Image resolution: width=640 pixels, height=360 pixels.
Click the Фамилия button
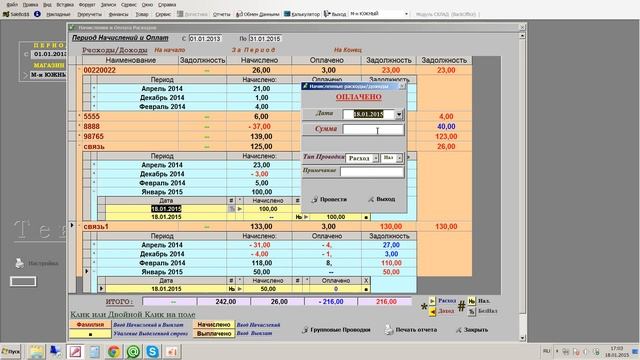[x=90, y=324]
